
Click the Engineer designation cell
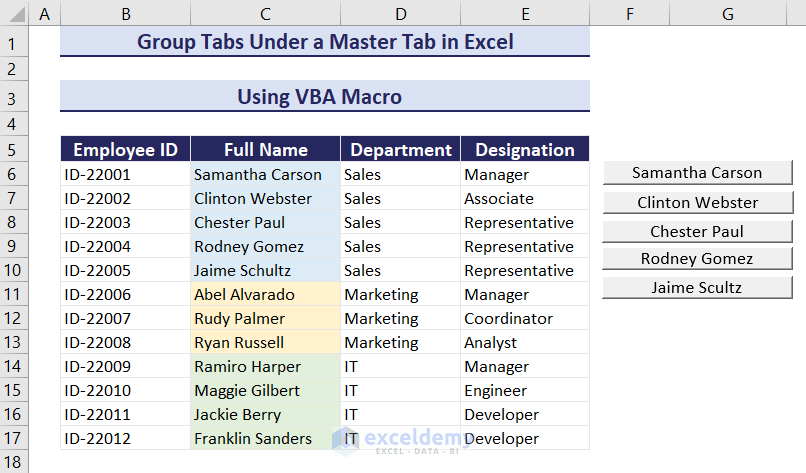(524, 390)
